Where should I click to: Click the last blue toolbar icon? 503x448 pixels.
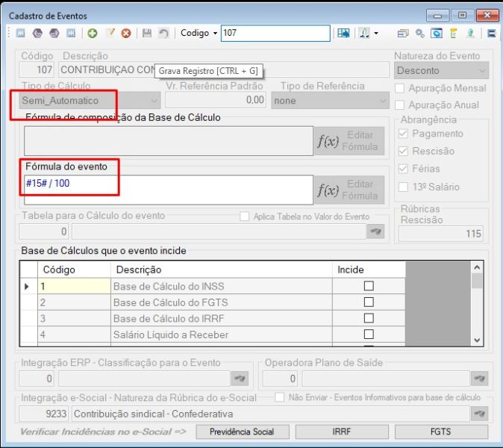492,33
